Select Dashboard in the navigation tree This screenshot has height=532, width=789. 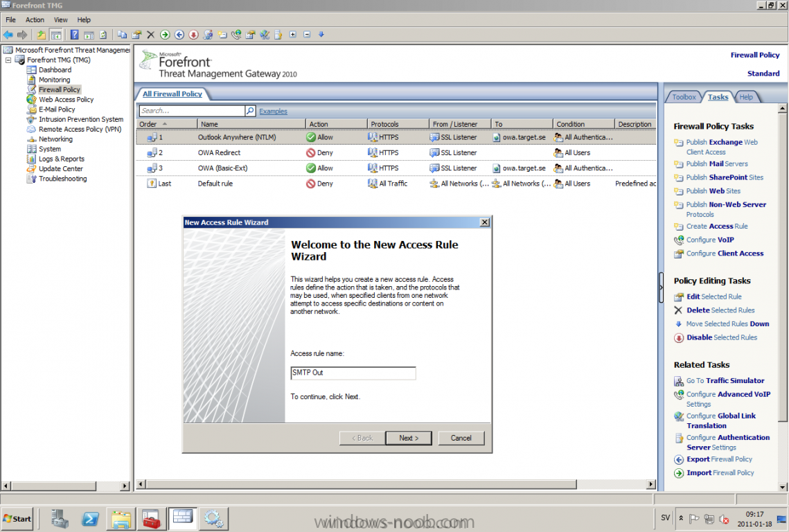[55, 70]
